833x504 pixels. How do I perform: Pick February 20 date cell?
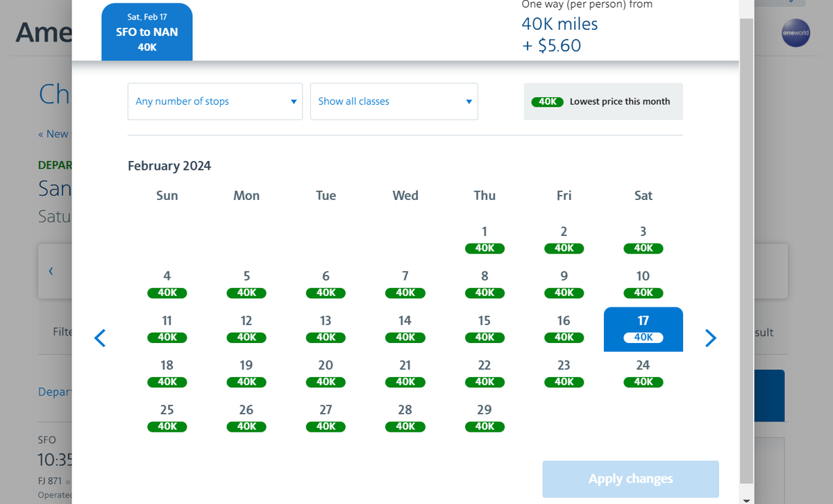click(326, 373)
